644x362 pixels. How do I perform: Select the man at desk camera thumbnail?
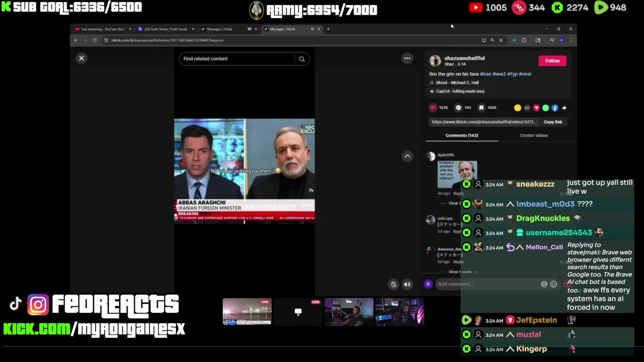point(349,312)
